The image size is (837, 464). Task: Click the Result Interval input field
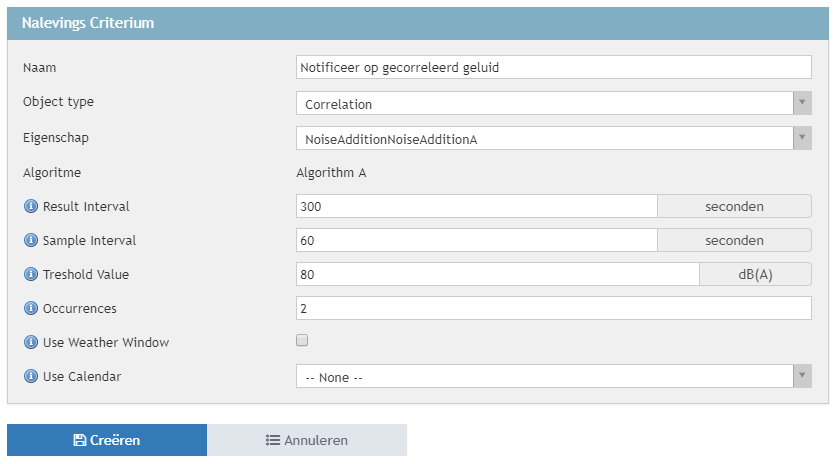point(476,206)
